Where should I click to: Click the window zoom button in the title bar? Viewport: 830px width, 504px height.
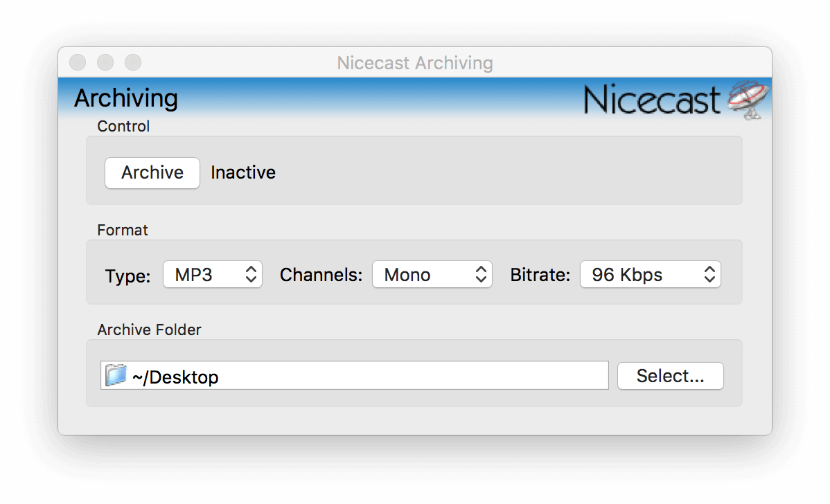click(x=133, y=62)
